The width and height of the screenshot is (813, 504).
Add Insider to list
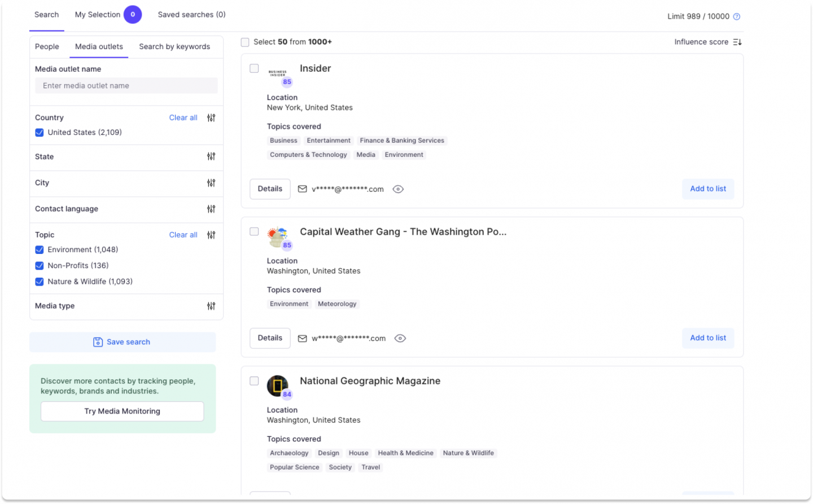pos(707,189)
